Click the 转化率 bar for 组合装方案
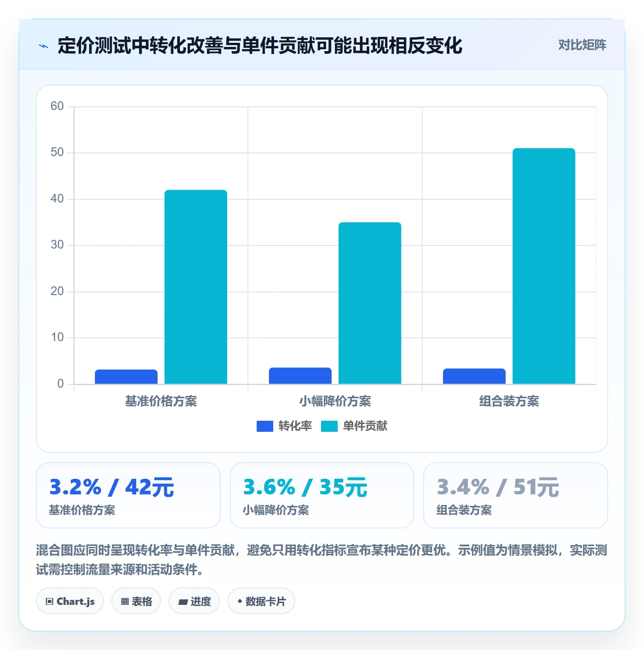The image size is (644, 650). [474, 376]
